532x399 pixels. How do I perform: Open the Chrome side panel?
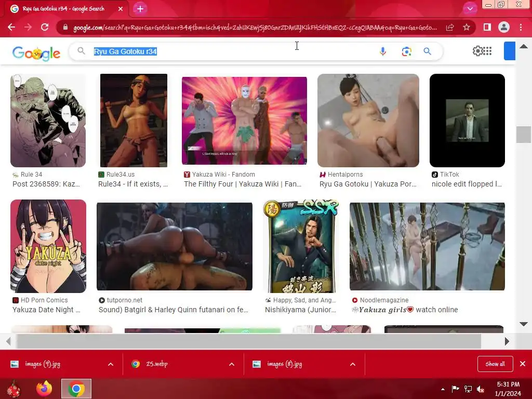[x=487, y=27]
